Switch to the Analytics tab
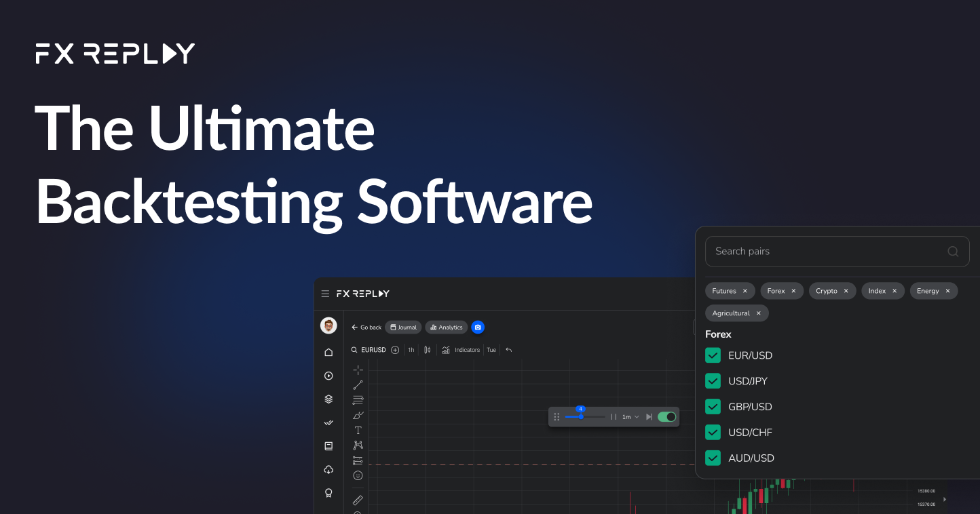980x514 pixels. click(x=446, y=327)
